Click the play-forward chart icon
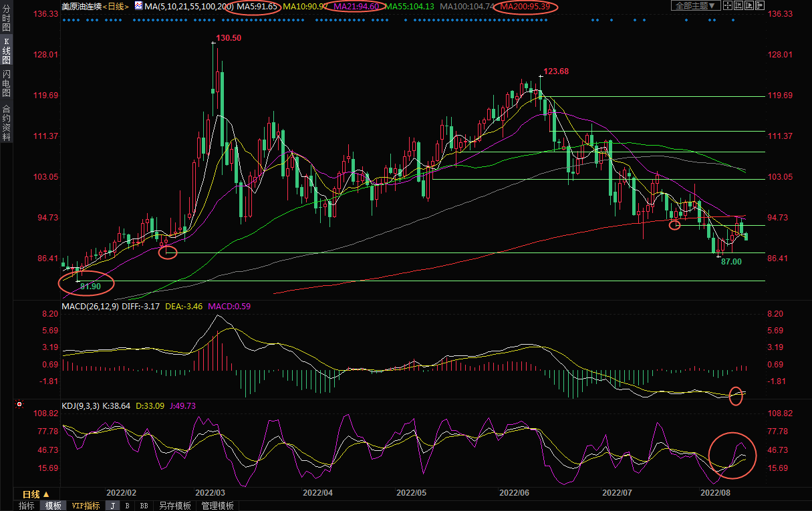The height and width of the screenshot is (511, 812). (x=749, y=5)
